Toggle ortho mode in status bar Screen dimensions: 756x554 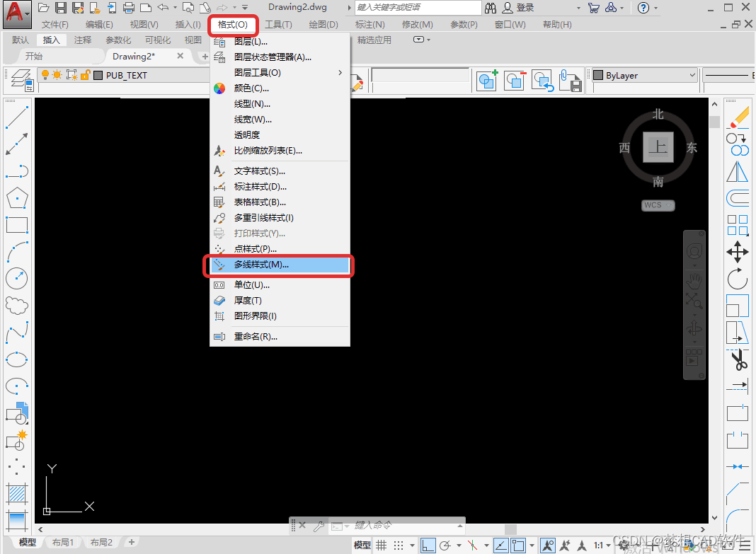click(428, 546)
